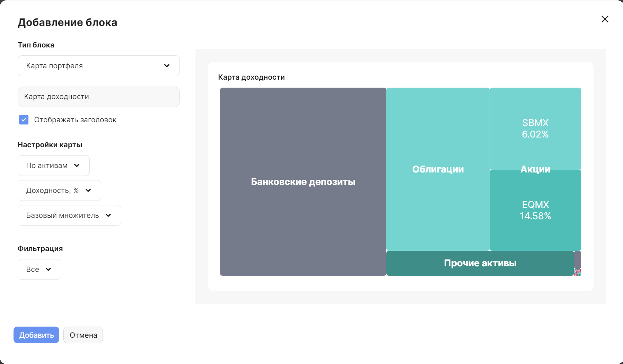Click the EQMX 14.58% tile

pos(535,210)
